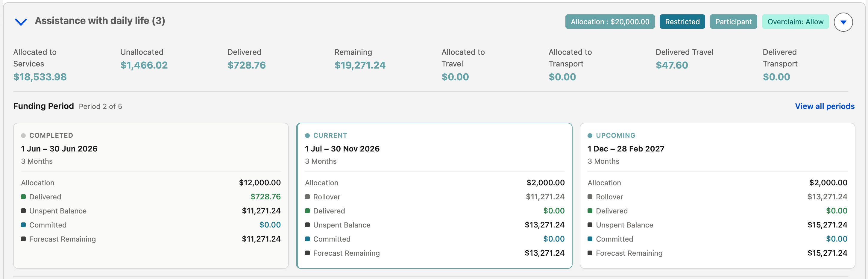This screenshot has height=279, width=868.
Task: Click the Upcoming status dot
Action: point(590,135)
